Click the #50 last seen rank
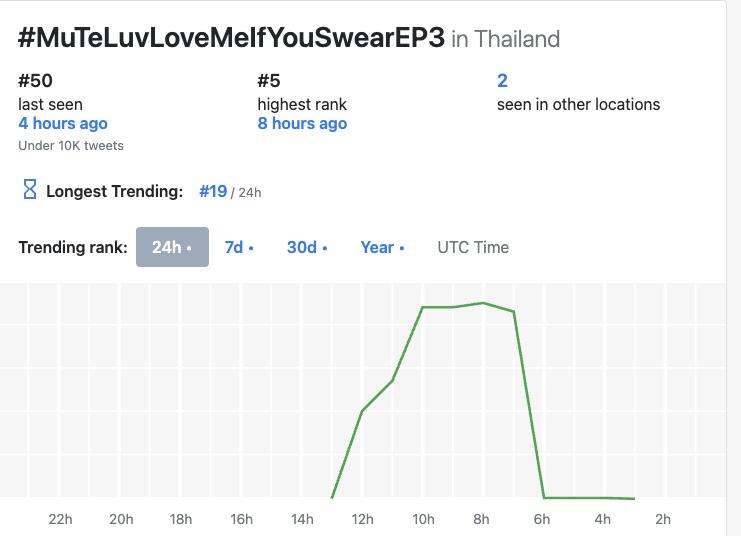Image resolution: width=741 pixels, height=536 pixels. 35,81
